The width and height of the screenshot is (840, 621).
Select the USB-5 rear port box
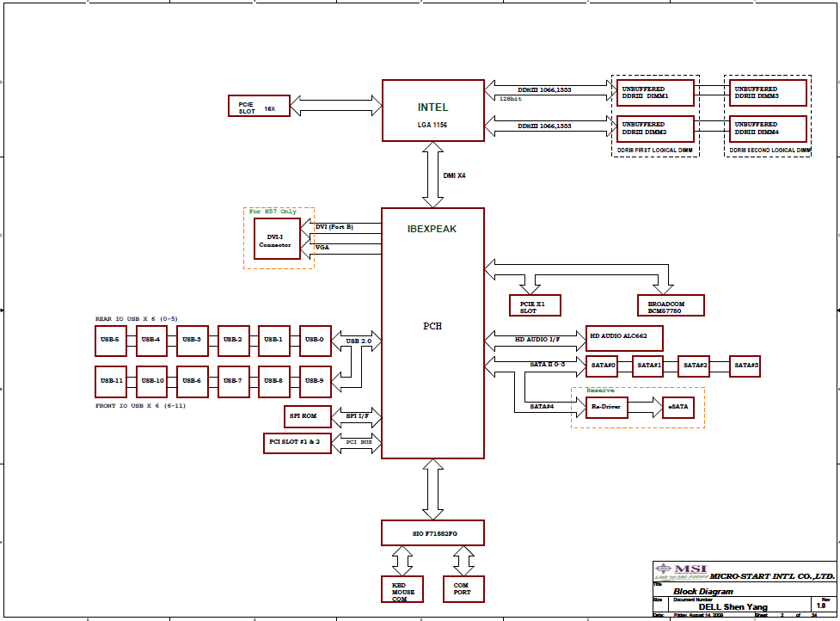(110, 341)
